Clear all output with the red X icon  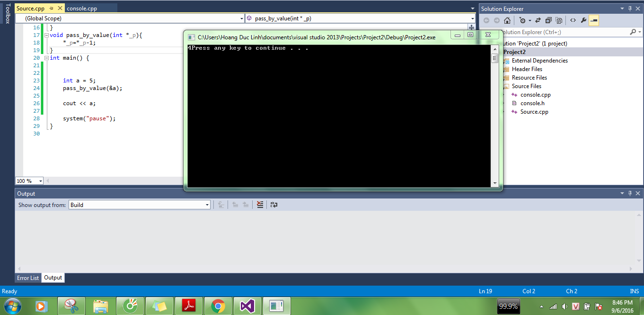[x=260, y=205]
